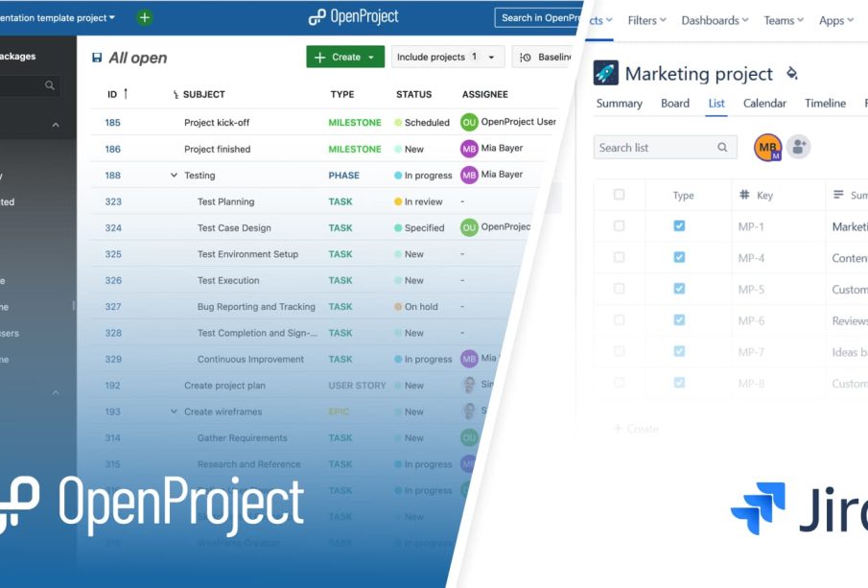Switch to the Board tab
This screenshot has height=588, width=868.
pyautogui.click(x=674, y=104)
